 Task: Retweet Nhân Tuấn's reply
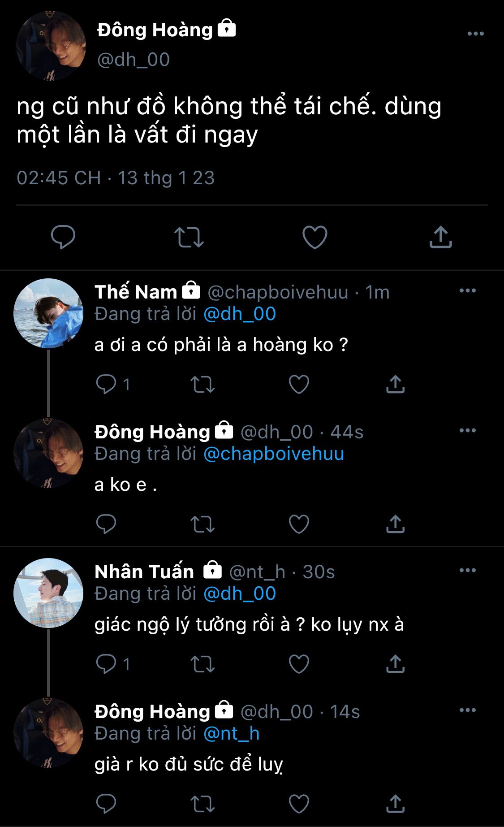(202, 664)
